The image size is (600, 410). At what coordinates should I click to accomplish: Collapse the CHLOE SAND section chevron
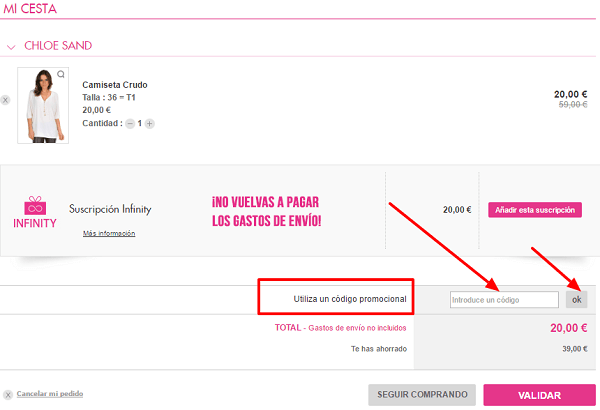click(11, 46)
